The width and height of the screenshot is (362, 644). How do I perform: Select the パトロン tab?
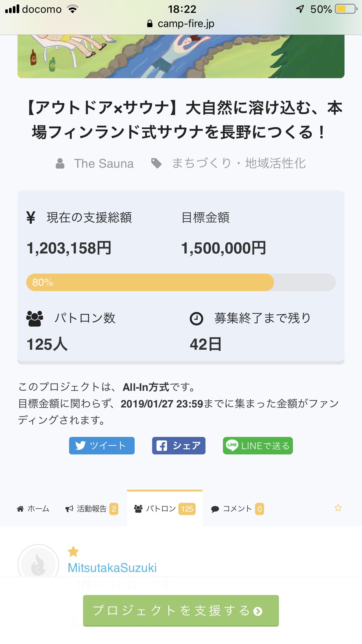165,509
